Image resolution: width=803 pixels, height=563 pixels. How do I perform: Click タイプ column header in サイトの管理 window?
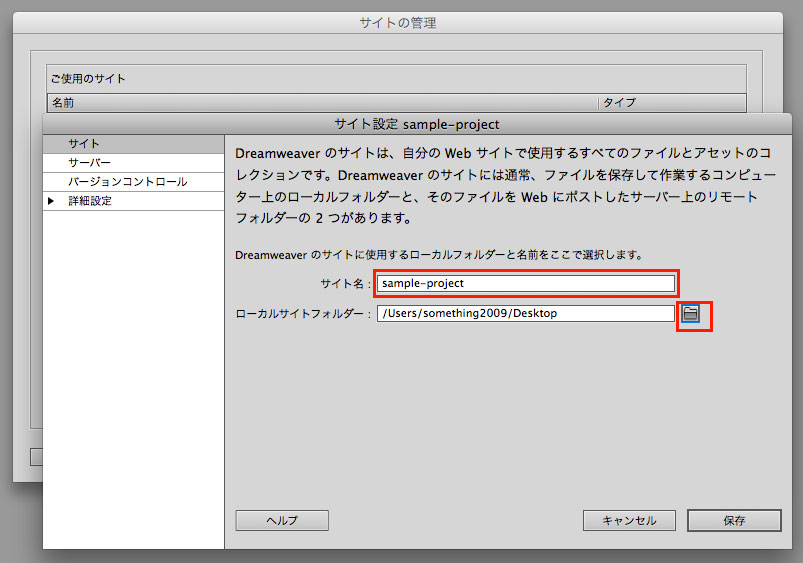672,103
